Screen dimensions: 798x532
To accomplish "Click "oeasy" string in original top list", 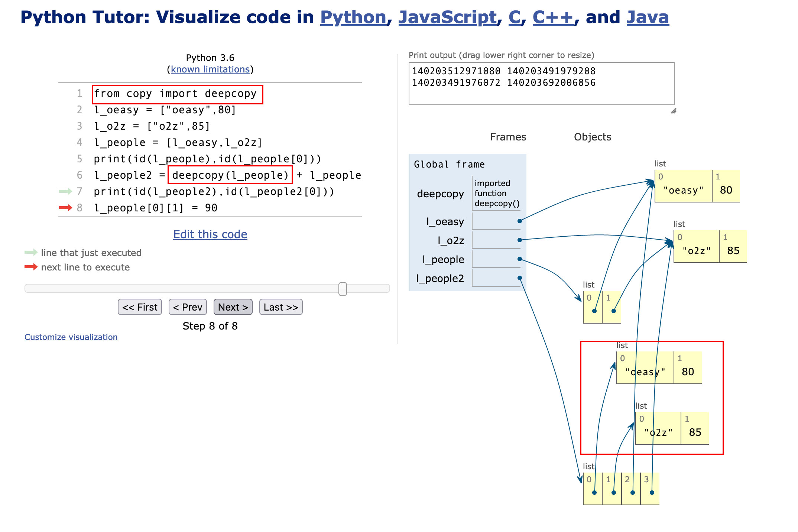I will (x=684, y=191).
